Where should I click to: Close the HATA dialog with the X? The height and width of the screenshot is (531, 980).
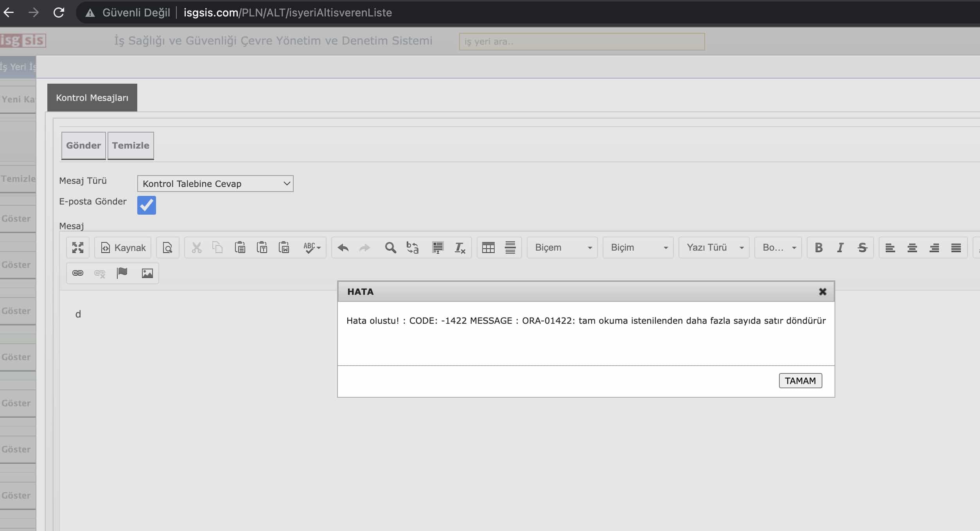point(822,292)
